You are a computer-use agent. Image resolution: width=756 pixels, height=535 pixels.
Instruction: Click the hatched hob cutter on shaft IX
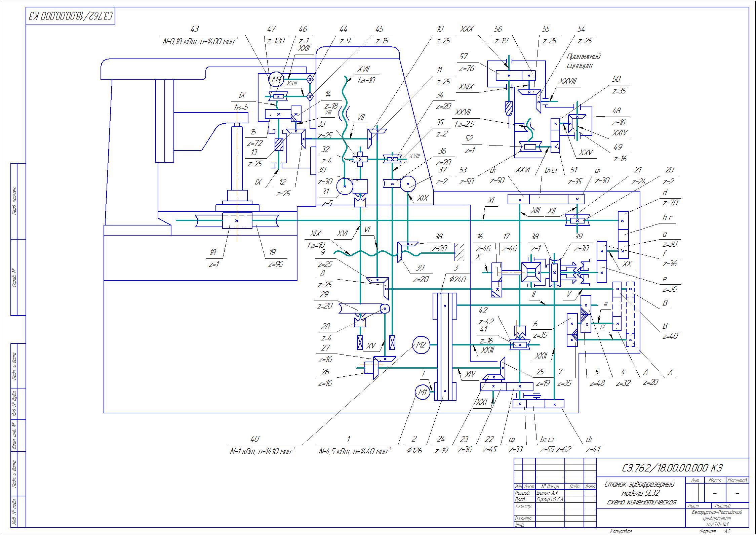tap(279, 145)
